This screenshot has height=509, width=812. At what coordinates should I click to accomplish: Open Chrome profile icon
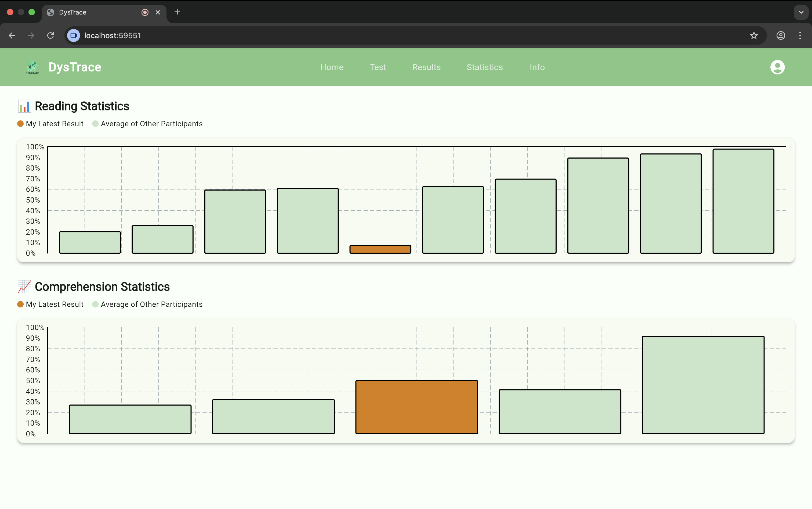coord(781,35)
